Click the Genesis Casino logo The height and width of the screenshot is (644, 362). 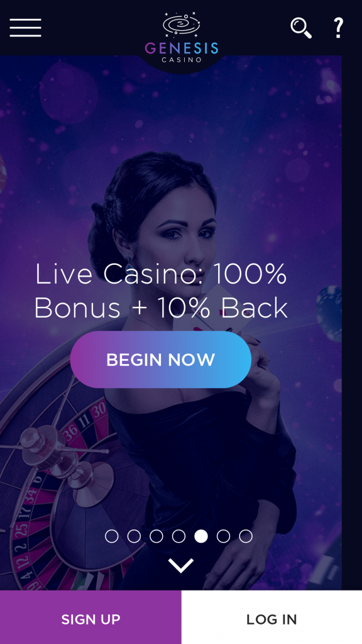tap(181, 37)
